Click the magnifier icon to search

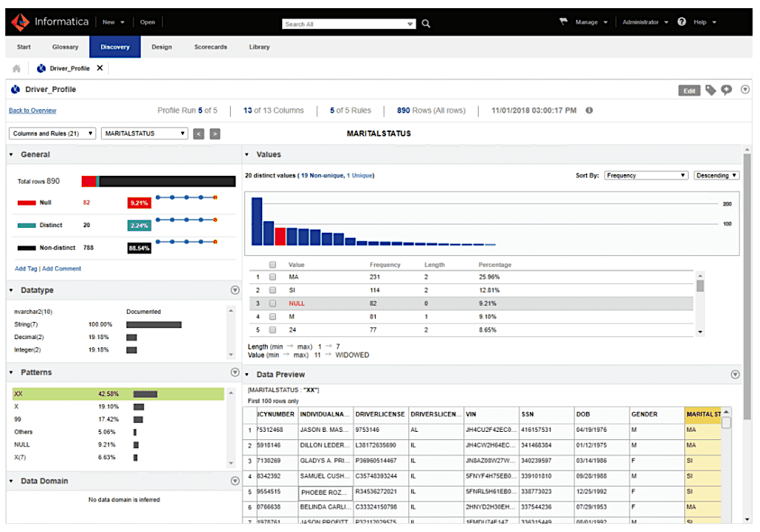click(425, 23)
